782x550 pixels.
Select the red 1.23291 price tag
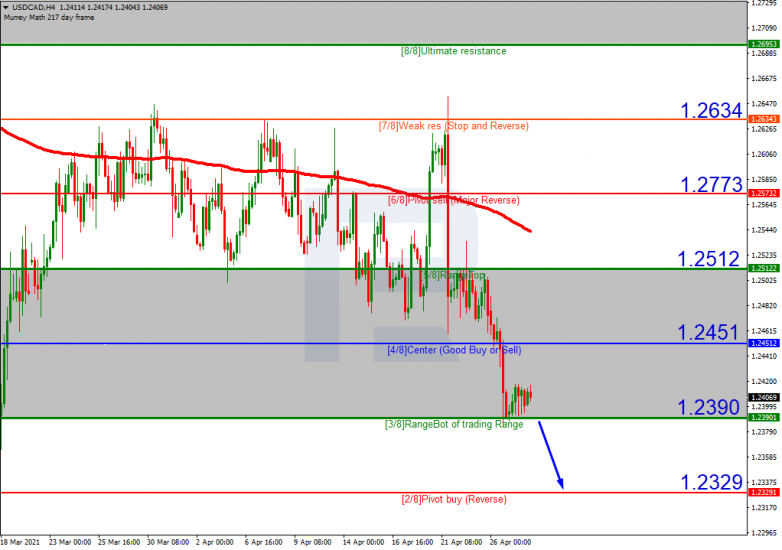coord(764,492)
